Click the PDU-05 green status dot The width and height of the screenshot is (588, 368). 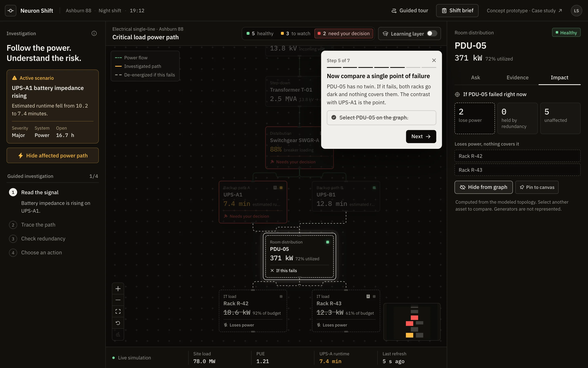tap(327, 242)
